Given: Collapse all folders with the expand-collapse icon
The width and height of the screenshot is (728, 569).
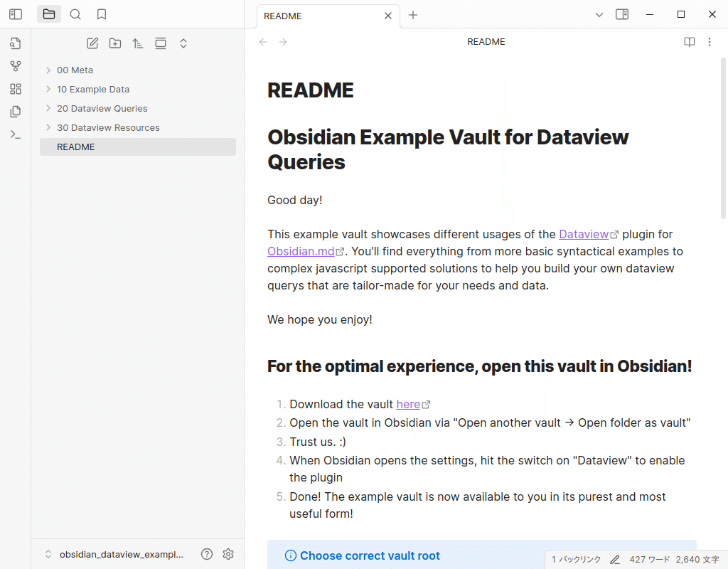Looking at the screenshot, I should click(183, 43).
